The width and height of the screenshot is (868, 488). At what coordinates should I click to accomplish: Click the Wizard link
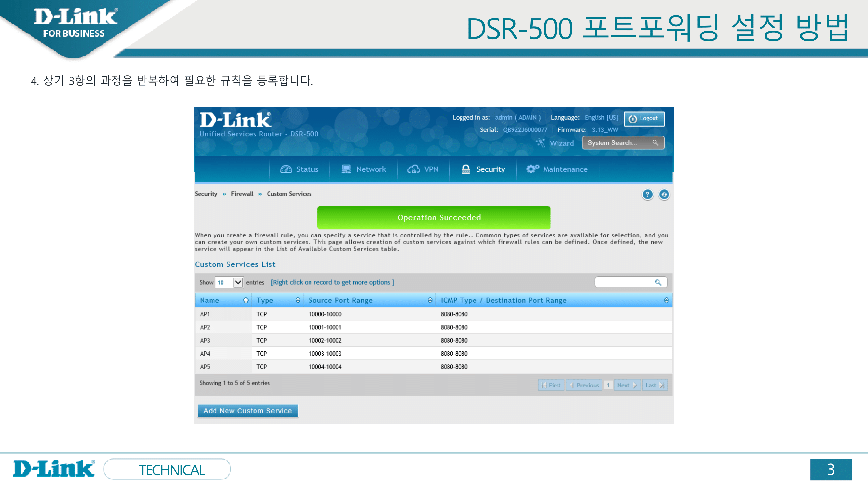561,143
